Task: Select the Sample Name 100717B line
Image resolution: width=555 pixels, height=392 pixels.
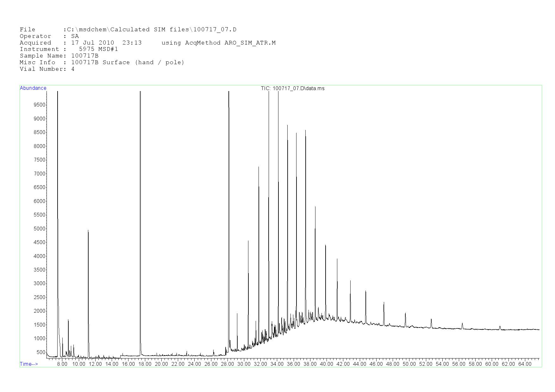Action: click(59, 56)
